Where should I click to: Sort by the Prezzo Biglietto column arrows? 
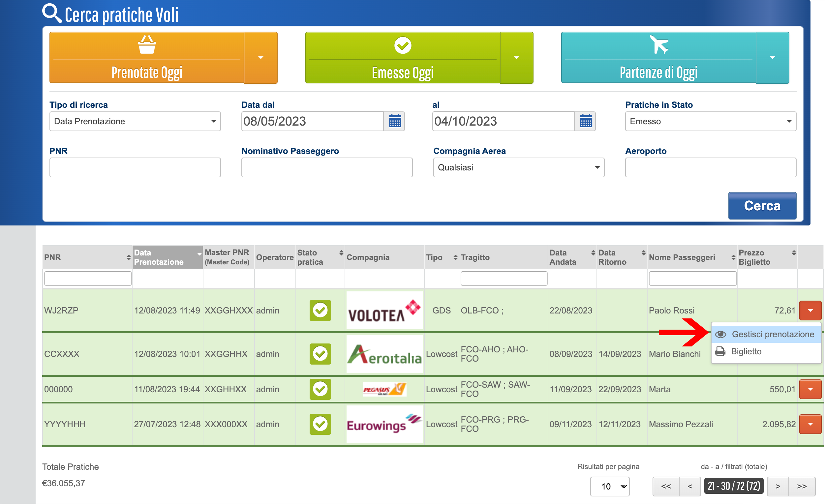[794, 253]
